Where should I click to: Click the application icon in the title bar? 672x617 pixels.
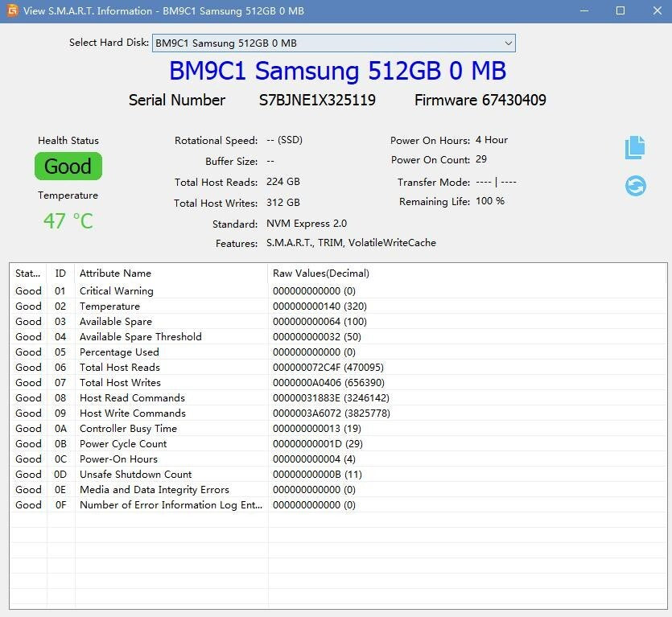11,10
